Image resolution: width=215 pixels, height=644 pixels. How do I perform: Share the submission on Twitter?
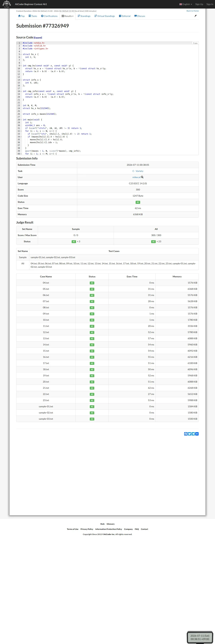[190, 434]
